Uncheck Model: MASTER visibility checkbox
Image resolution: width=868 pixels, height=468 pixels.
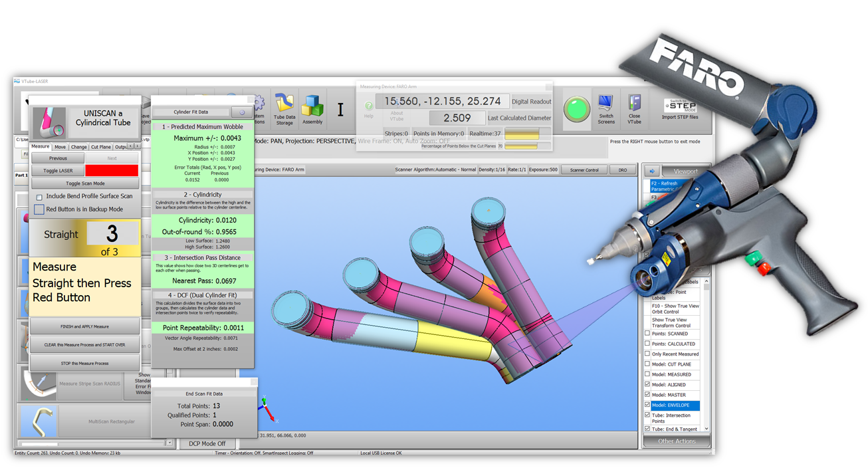click(647, 395)
